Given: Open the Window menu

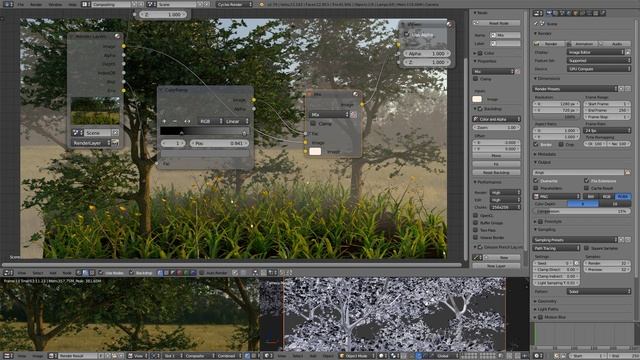Looking at the screenshot, I should (x=56, y=4).
